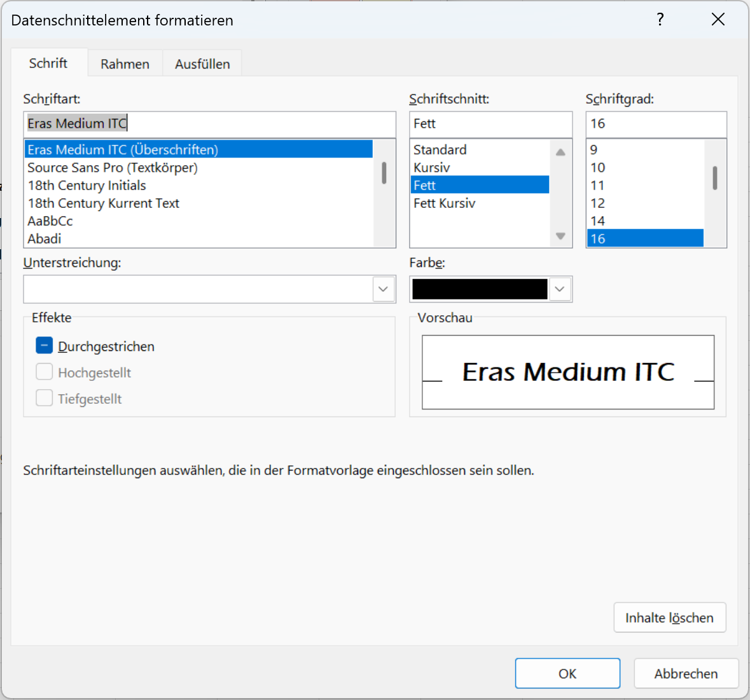Expand the Farbe color dropdown arrow
Viewport: 750px width, 700px height.
[559, 289]
